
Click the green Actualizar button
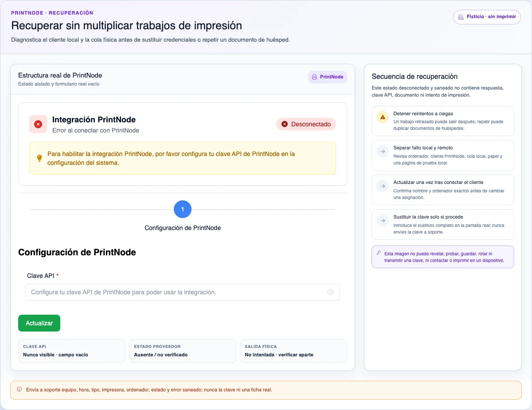coord(39,323)
